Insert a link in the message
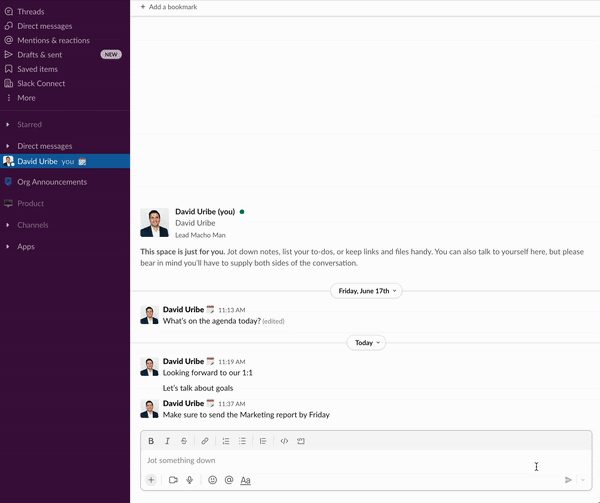The width and height of the screenshot is (600, 503). pos(205,441)
